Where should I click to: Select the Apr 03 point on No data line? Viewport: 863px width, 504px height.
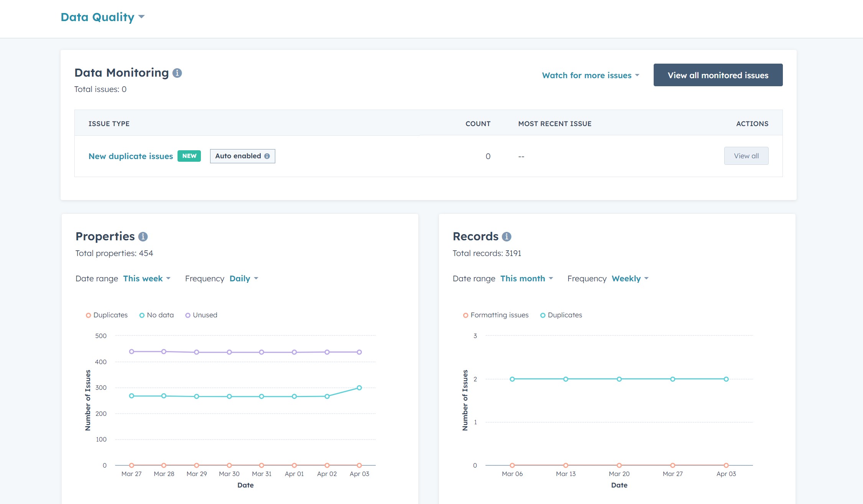coord(359,387)
